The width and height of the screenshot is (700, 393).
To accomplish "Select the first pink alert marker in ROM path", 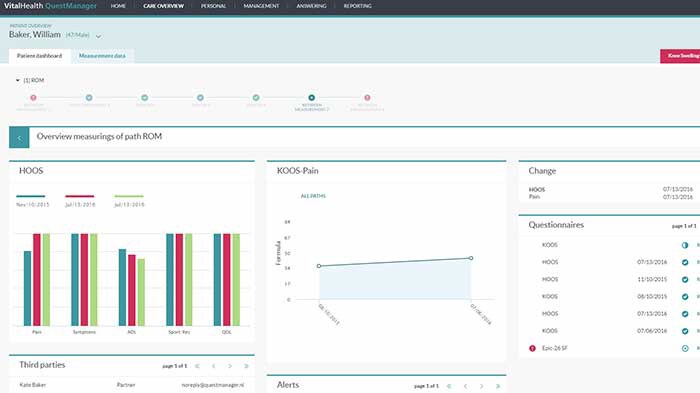I will pos(33,98).
